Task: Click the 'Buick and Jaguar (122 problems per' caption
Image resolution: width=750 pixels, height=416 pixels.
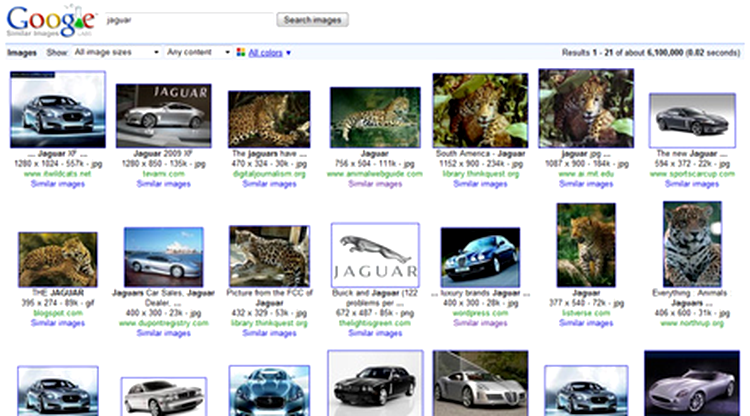Action: coord(375,298)
